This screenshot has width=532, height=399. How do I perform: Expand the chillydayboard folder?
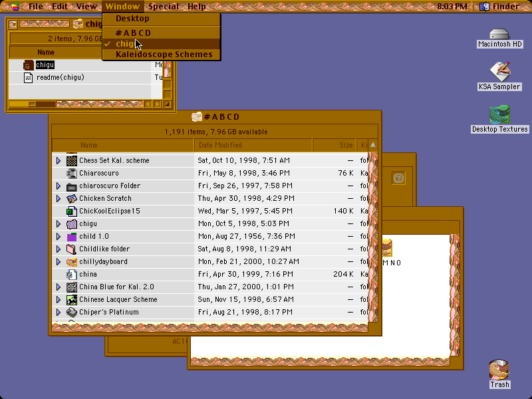point(59,261)
